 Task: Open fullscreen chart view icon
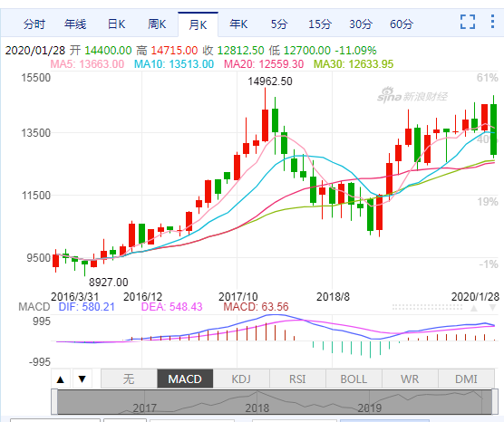click(468, 22)
